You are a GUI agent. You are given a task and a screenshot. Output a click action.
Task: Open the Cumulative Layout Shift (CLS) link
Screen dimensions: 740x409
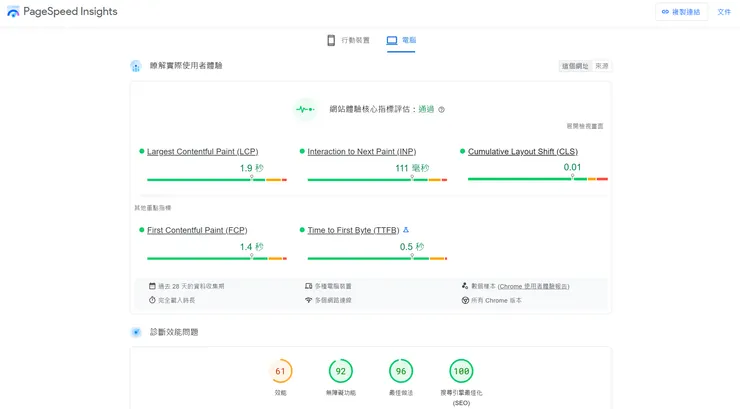tap(522, 151)
